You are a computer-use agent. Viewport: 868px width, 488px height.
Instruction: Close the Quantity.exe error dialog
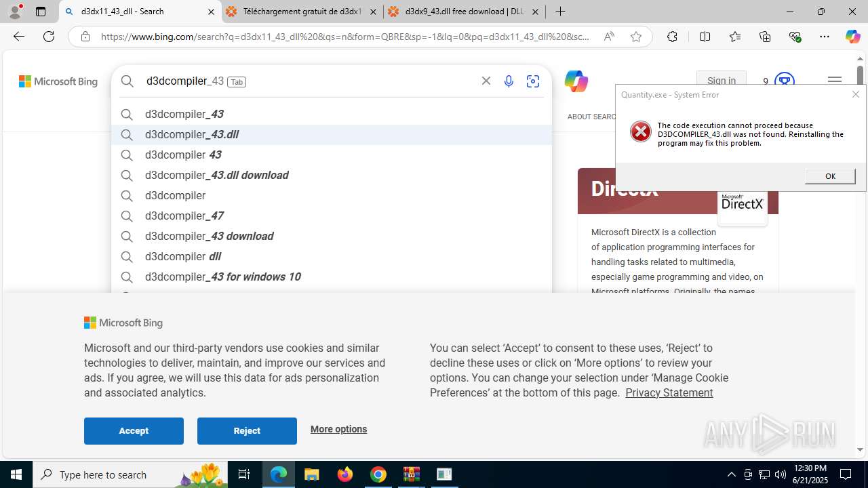coord(856,94)
